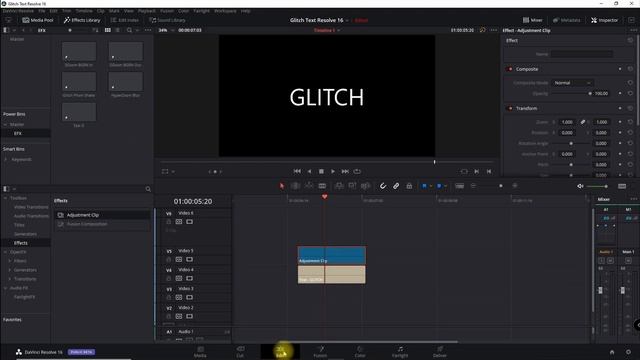Viewport: 640px width, 360px height.
Task: Click the Insert Clip tool
Action: click(x=339, y=186)
